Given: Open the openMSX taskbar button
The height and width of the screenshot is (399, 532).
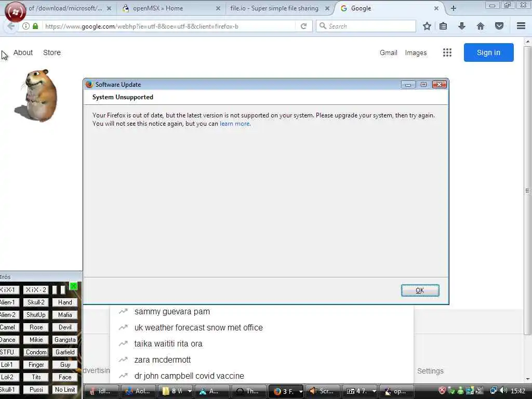Looking at the screenshot, I should coord(396,391).
